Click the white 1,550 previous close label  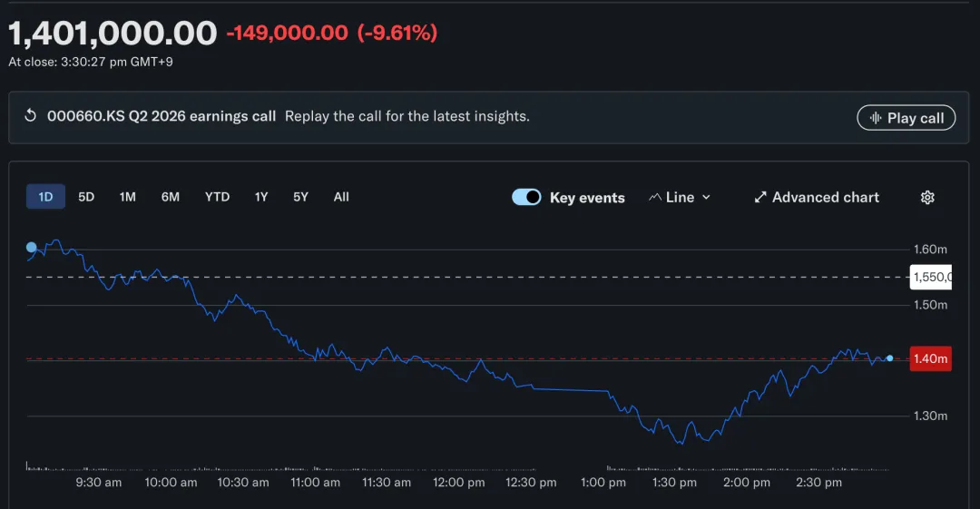coord(931,277)
